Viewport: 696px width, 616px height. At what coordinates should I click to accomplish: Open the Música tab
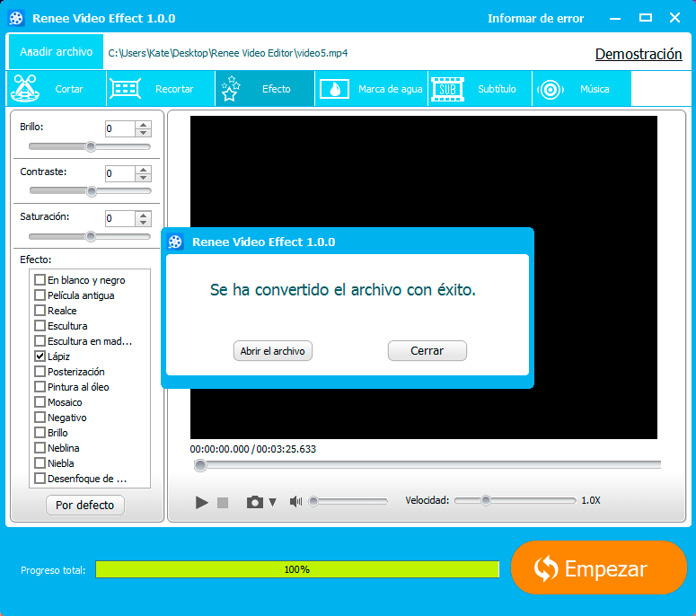581,88
